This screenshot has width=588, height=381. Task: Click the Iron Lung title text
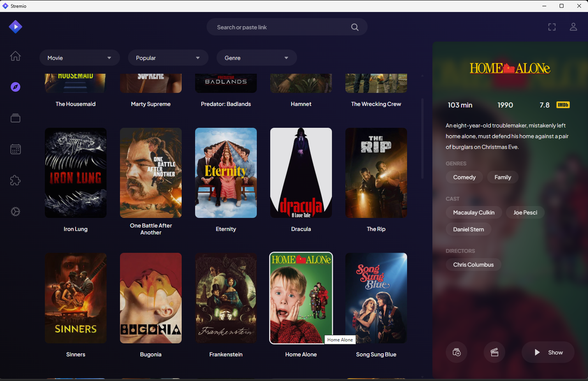click(76, 229)
